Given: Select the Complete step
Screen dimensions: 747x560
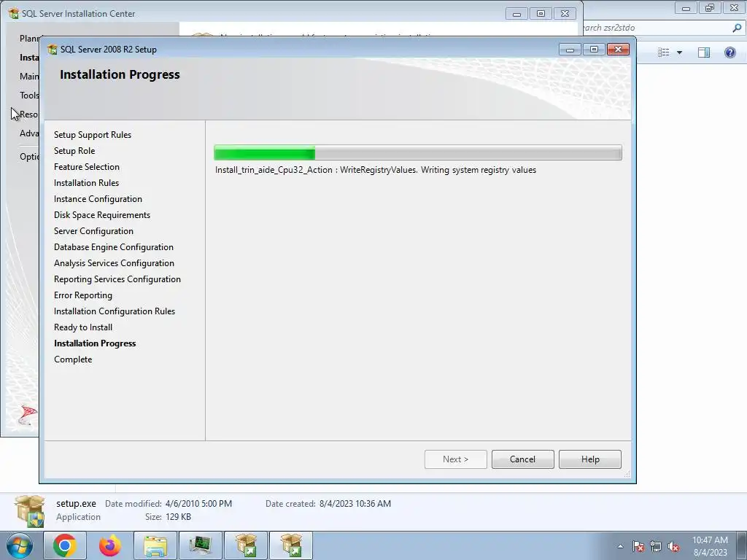Looking at the screenshot, I should tap(73, 359).
